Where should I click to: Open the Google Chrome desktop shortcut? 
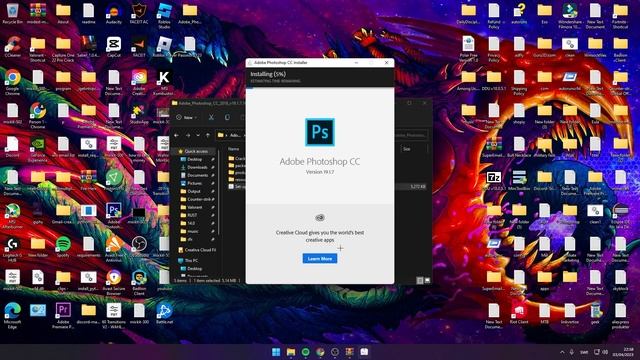pyautogui.click(x=12, y=82)
